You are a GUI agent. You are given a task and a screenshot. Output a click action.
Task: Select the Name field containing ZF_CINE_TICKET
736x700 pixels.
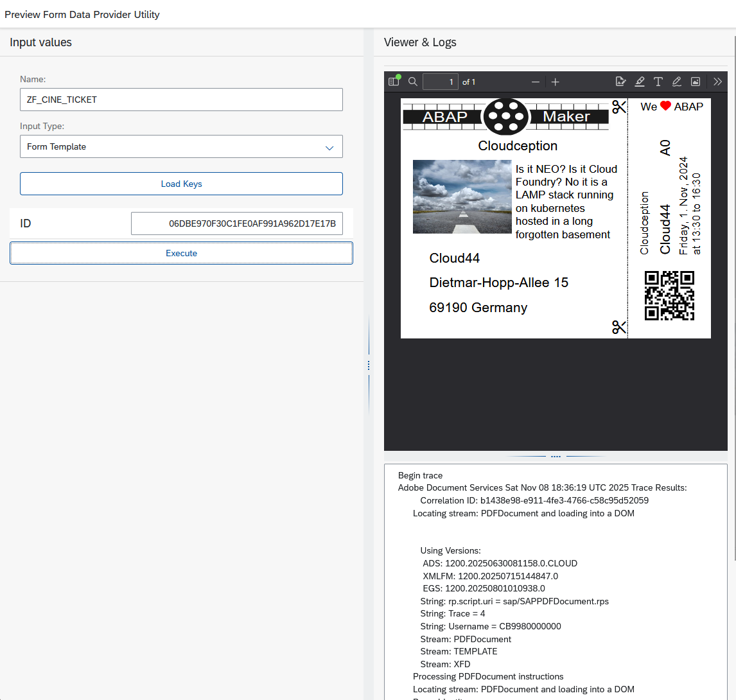pyautogui.click(x=181, y=100)
